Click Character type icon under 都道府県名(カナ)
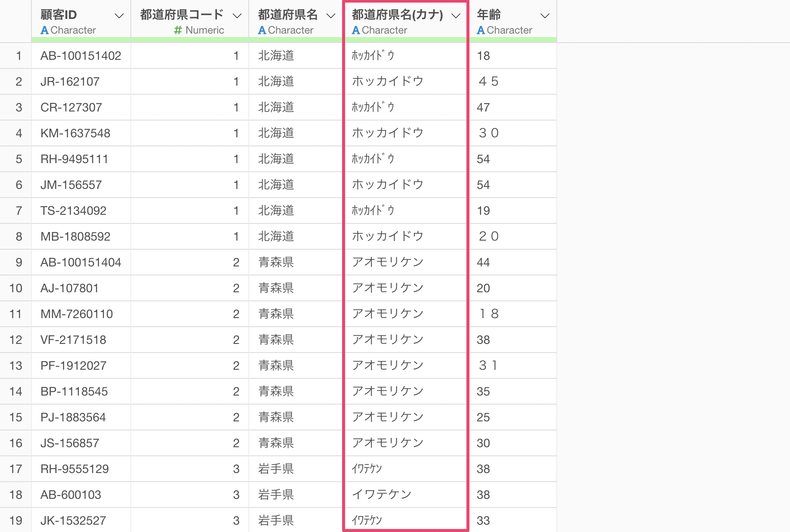 pyautogui.click(x=356, y=30)
